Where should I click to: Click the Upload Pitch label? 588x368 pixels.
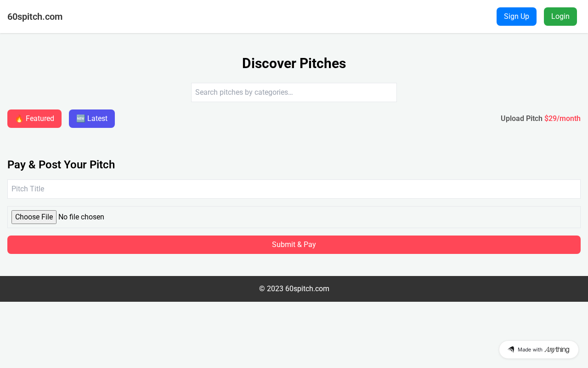[521, 119]
